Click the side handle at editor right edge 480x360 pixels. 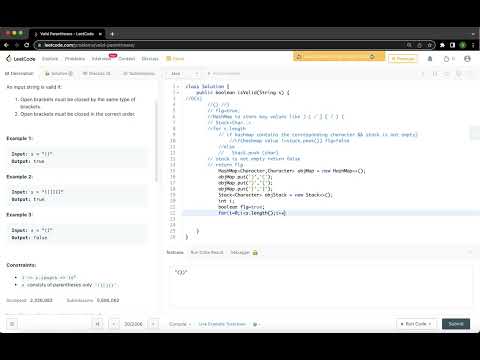pos(475,133)
